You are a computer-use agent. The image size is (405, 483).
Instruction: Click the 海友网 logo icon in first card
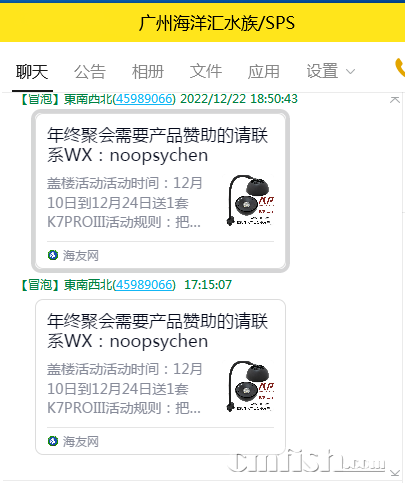coord(53,255)
